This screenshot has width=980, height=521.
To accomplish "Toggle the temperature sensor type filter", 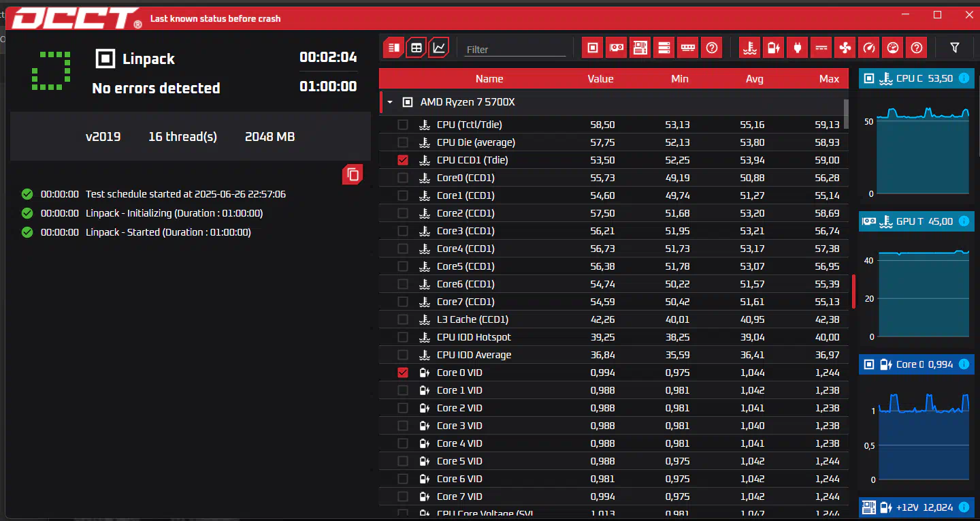I will [x=750, y=48].
